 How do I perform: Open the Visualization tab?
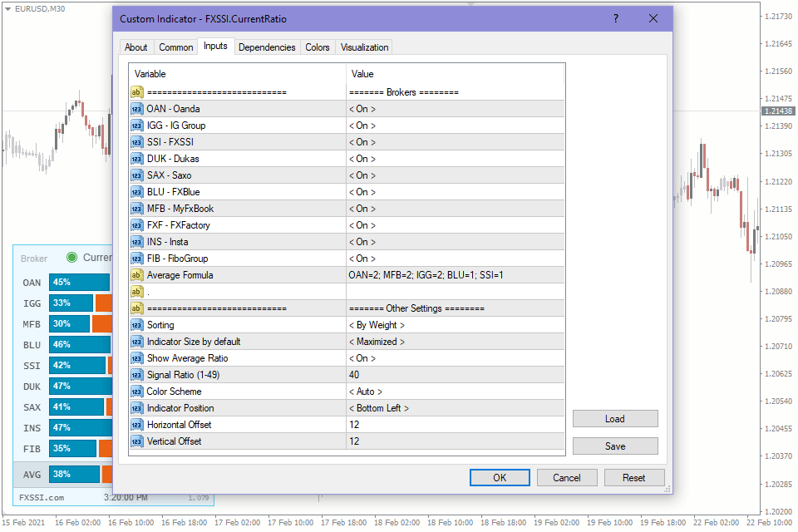[364, 47]
